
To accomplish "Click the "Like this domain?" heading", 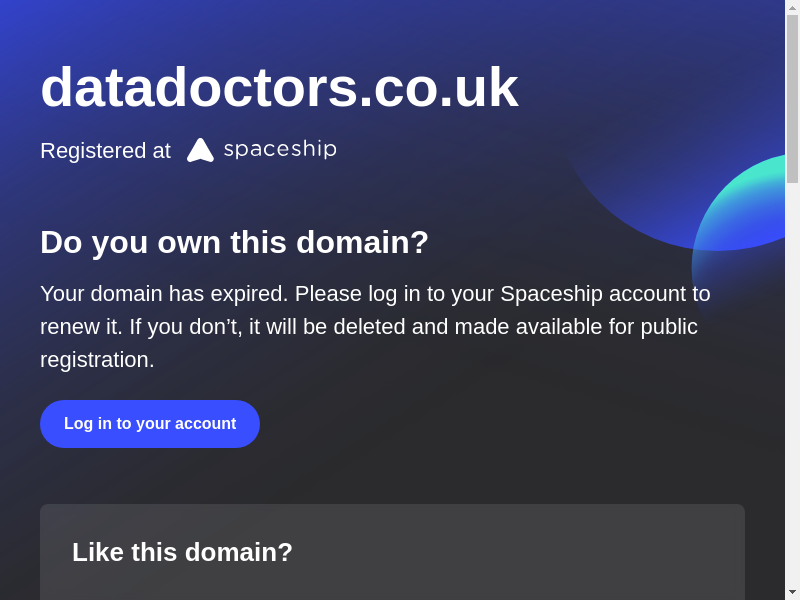I will (182, 552).
